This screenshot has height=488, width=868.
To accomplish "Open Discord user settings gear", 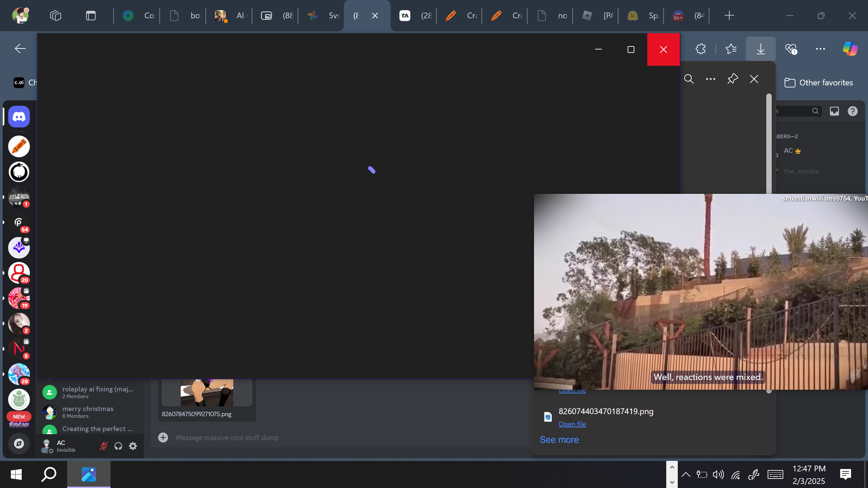I will point(133,446).
